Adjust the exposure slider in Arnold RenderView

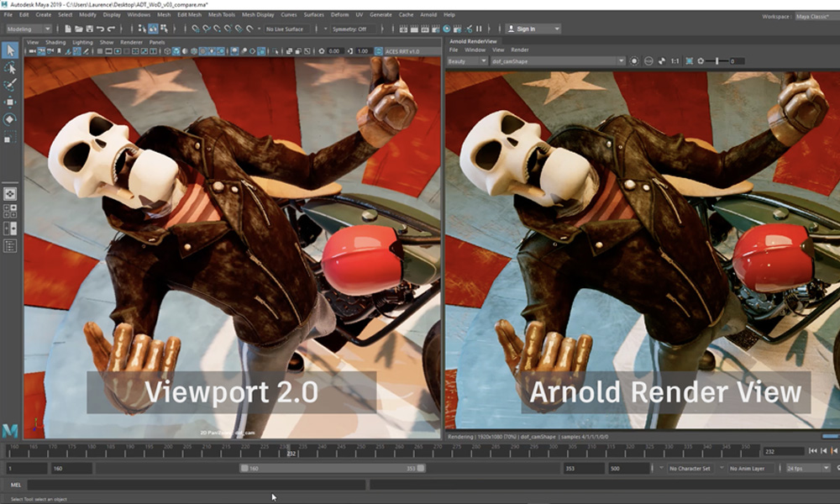pyautogui.click(x=716, y=61)
